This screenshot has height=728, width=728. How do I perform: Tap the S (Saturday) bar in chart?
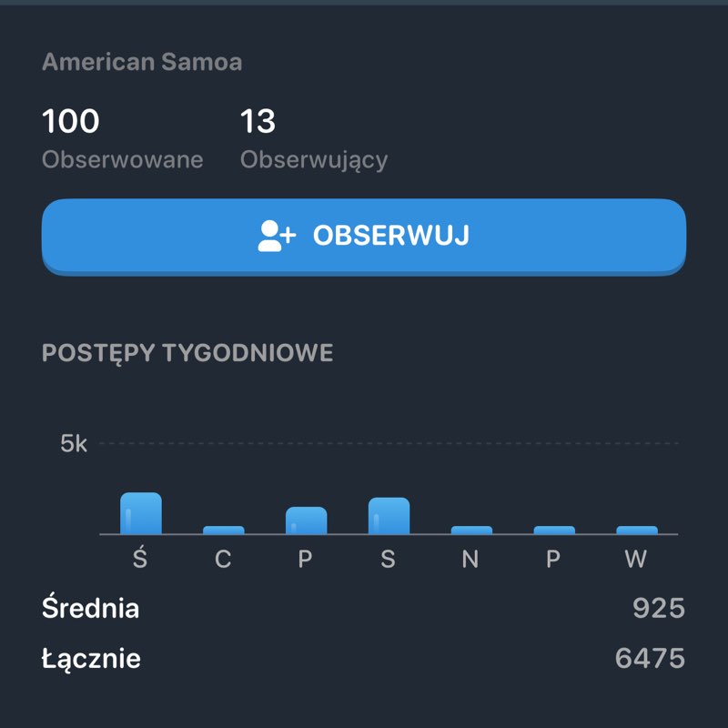(389, 515)
